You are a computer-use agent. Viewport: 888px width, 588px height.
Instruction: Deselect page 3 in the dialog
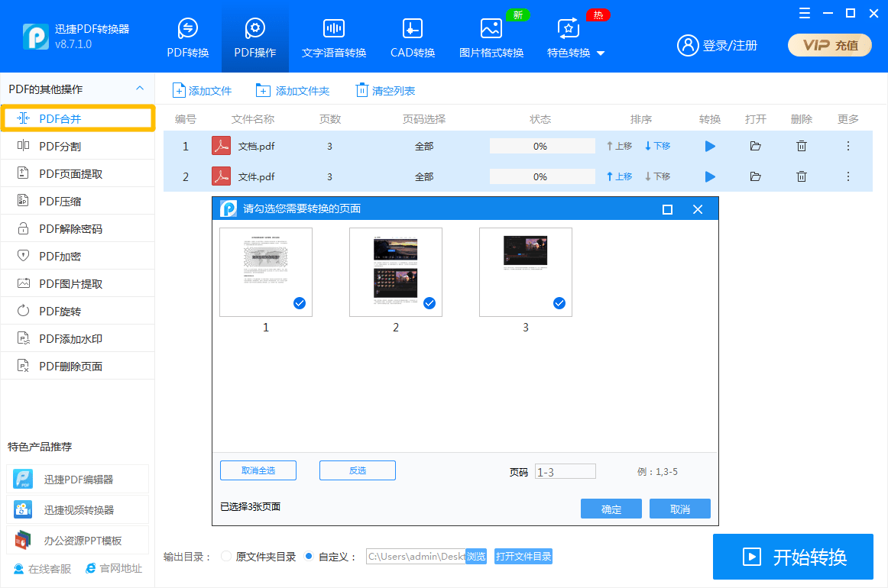coord(559,303)
